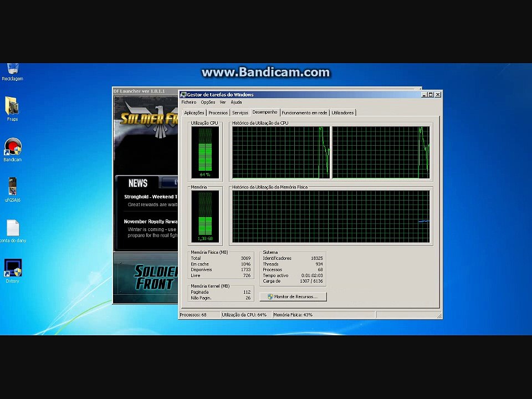The height and width of the screenshot is (399, 532).
Task: Click the Paginada kernel memory value 112
Action: [x=247, y=292]
